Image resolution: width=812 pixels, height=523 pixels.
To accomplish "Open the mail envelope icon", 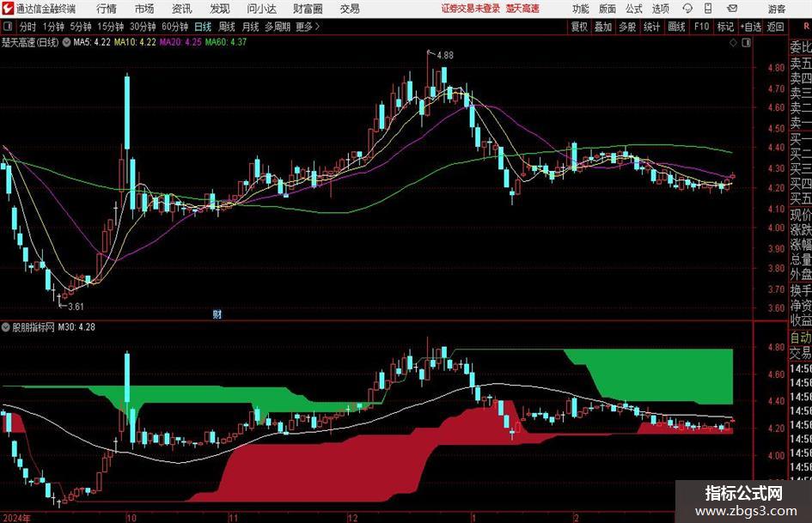I will tap(732, 9).
